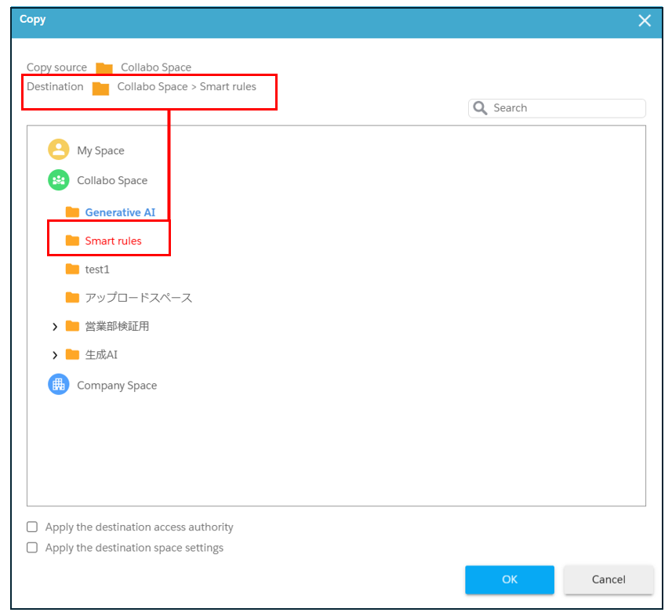This screenshot has height=616, width=672.
Task: Confirm the copy with OK
Action: (x=510, y=580)
